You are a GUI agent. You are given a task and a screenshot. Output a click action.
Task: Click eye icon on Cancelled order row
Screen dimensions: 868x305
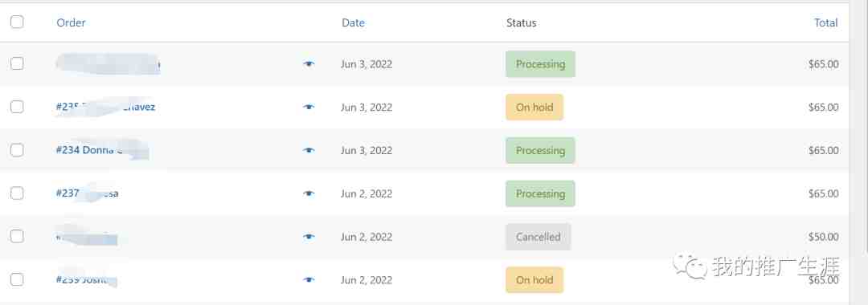click(309, 237)
